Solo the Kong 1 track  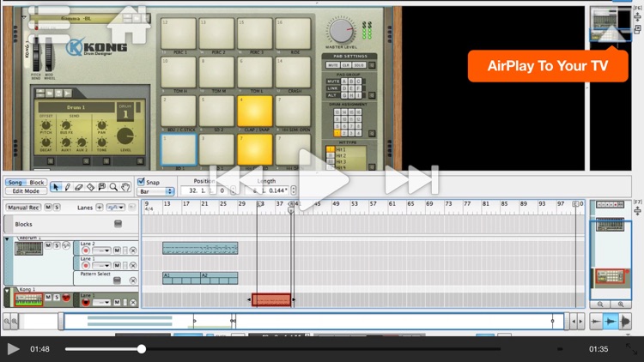[x=57, y=298]
